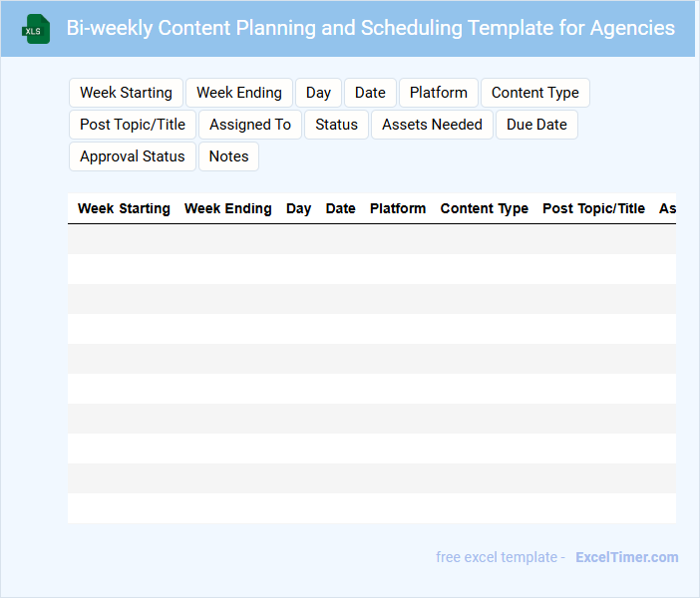Select the Content Type tag
This screenshot has width=700, height=598.
(x=534, y=93)
